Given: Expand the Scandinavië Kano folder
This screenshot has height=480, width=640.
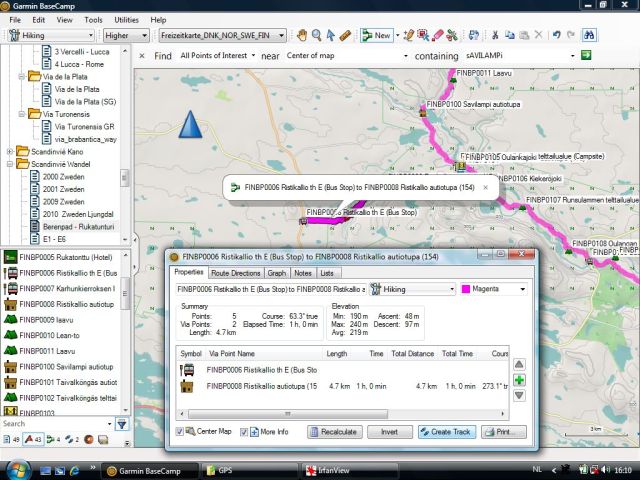Looking at the screenshot, I should (10, 151).
